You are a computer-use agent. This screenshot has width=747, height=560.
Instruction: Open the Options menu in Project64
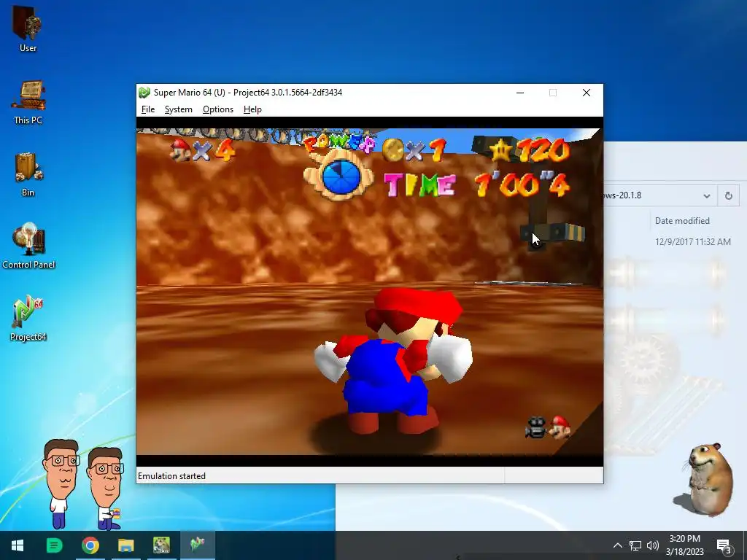click(x=218, y=109)
